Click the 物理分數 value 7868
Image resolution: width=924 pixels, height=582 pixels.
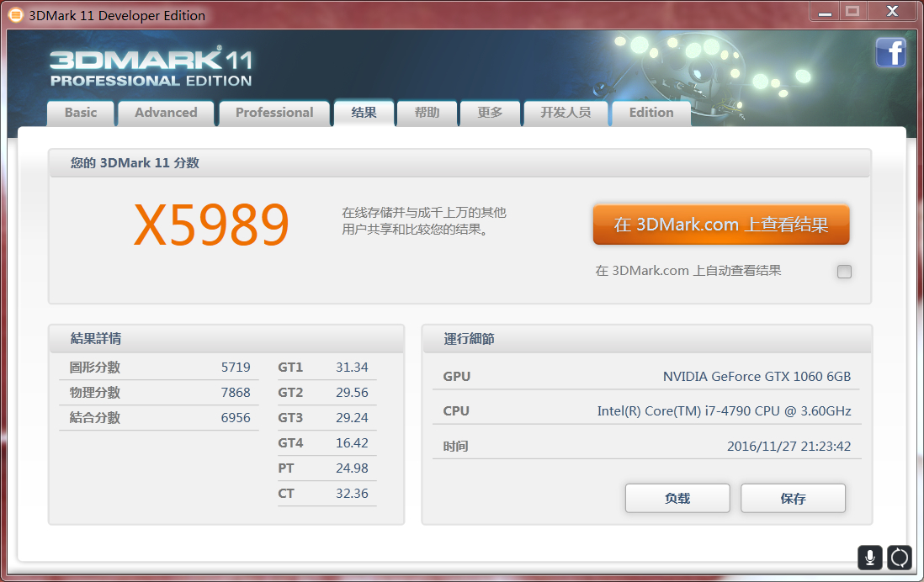[x=236, y=392]
